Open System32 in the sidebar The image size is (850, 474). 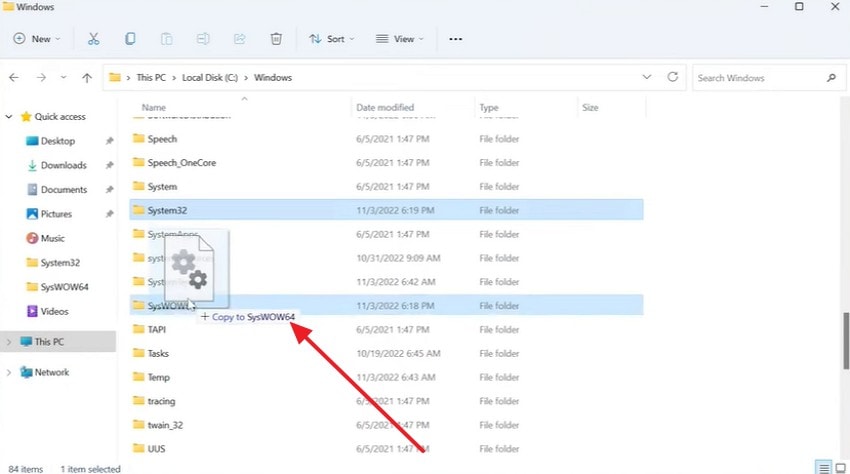pyautogui.click(x=60, y=263)
